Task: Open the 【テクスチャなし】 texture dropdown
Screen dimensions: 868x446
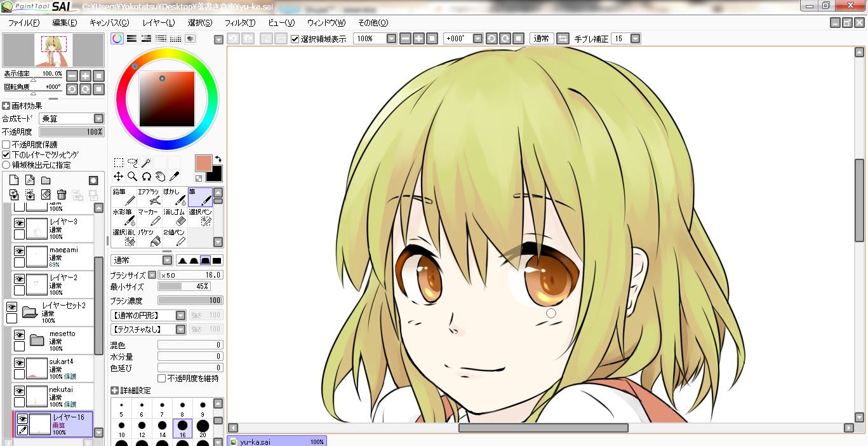Action: pyautogui.click(x=181, y=329)
